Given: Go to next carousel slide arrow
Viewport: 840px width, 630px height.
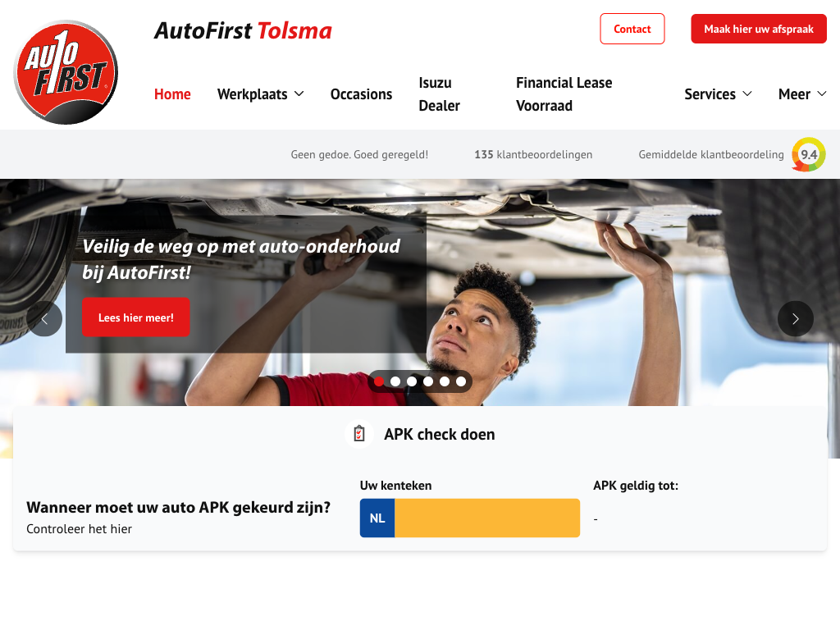Looking at the screenshot, I should [x=796, y=319].
